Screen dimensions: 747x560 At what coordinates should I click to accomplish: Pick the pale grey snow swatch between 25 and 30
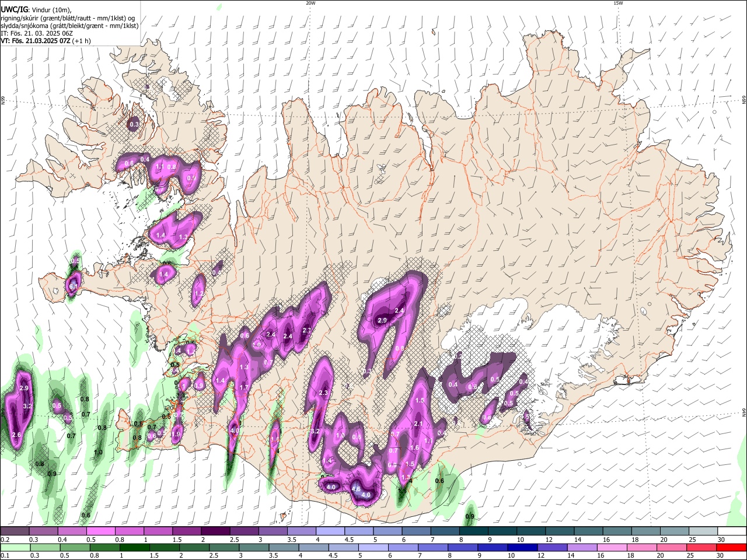point(703,531)
